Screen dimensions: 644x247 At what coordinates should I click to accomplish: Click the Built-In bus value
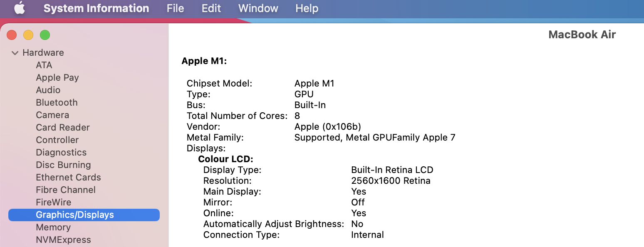[x=310, y=105]
